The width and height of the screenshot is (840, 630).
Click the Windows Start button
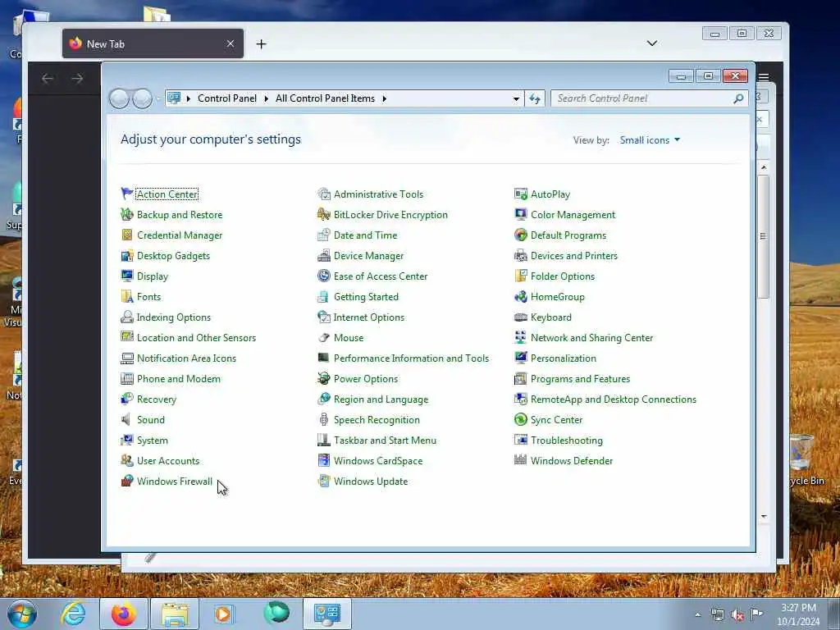22,614
